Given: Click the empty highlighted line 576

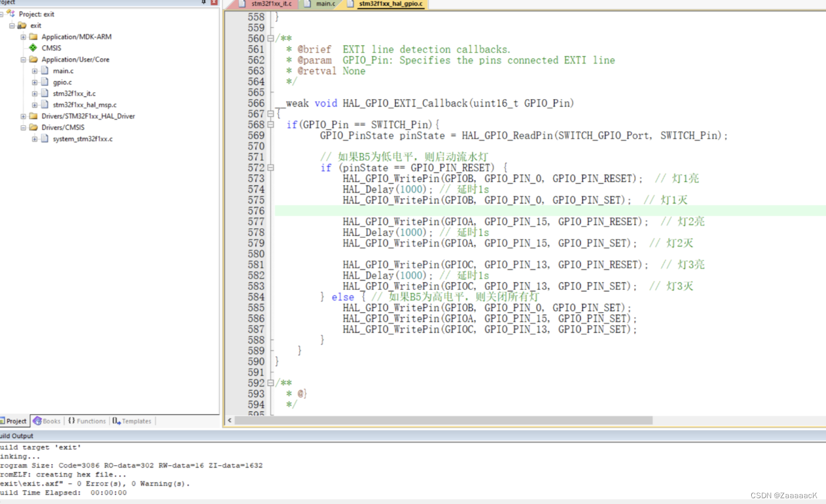Looking at the screenshot, I should click(550, 211).
